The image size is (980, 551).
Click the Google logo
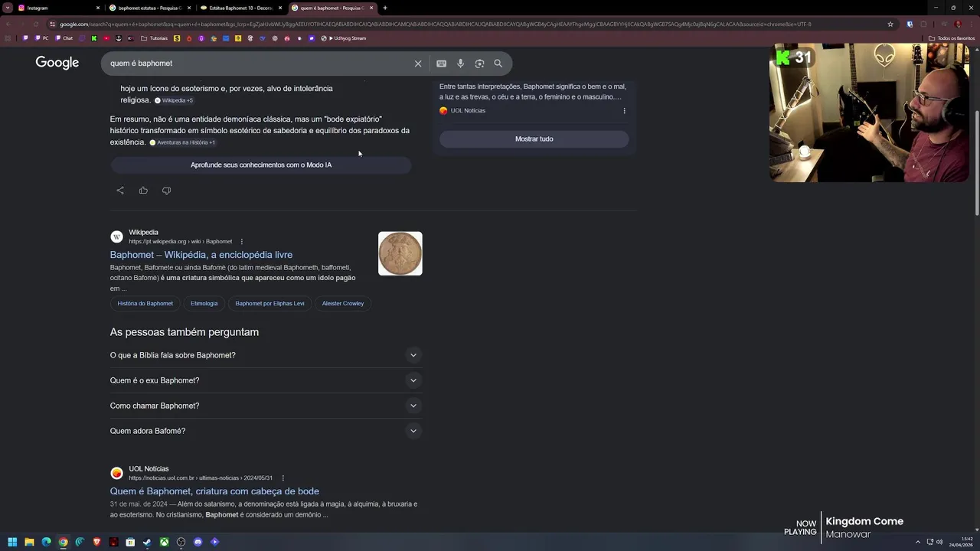(x=57, y=63)
